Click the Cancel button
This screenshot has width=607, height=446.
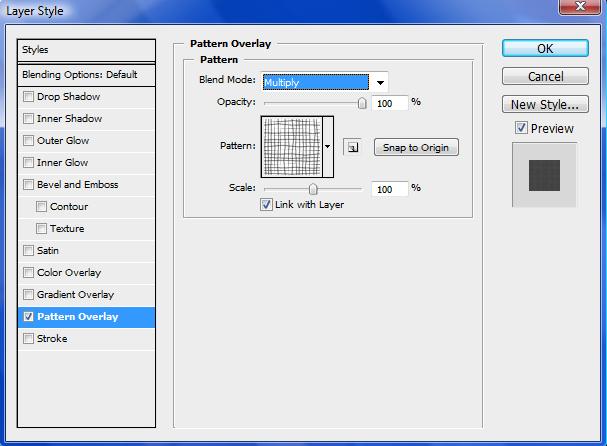click(545, 77)
